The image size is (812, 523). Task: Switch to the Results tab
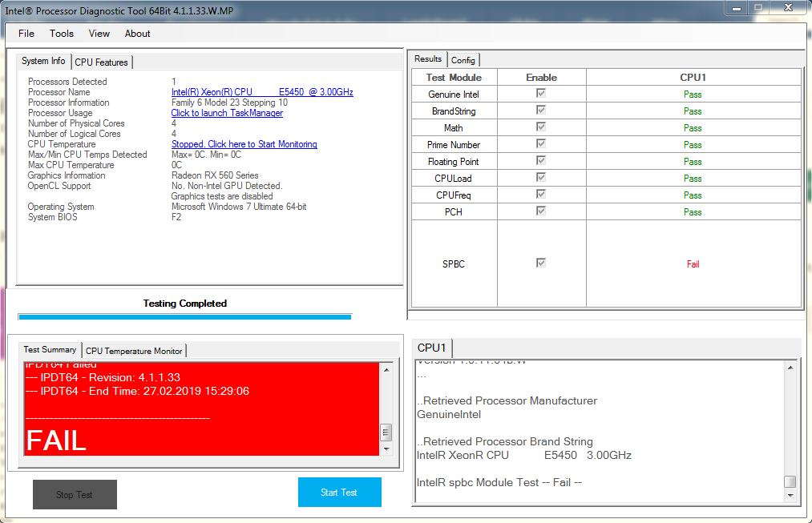(428, 59)
